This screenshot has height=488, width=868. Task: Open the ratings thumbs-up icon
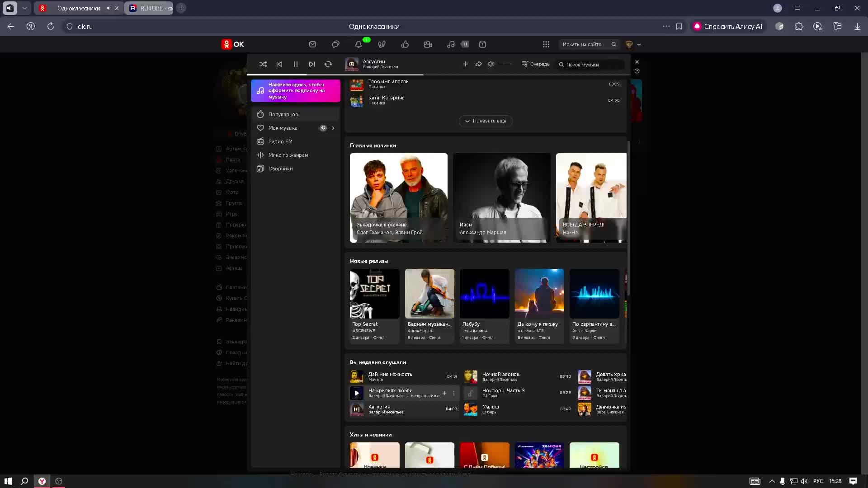tap(405, 44)
